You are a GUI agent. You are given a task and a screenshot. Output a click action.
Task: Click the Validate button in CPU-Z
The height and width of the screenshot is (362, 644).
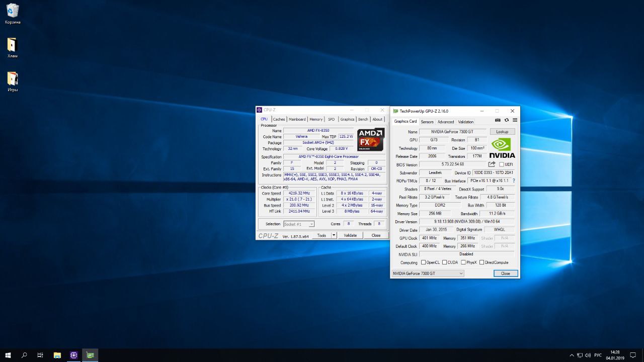(350, 235)
